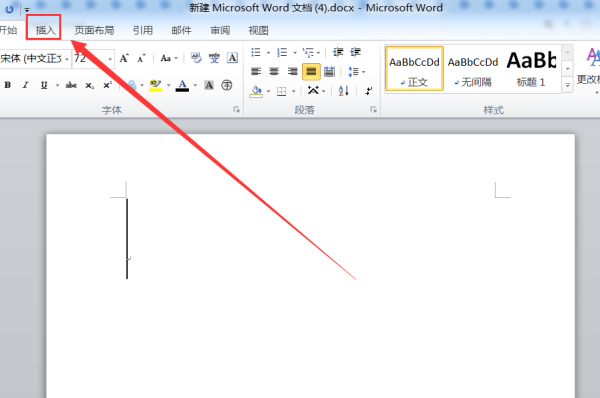This screenshot has height=398, width=600.
Task: Toggle Bold formatting
Action: pyautogui.click(x=7, y=85)
